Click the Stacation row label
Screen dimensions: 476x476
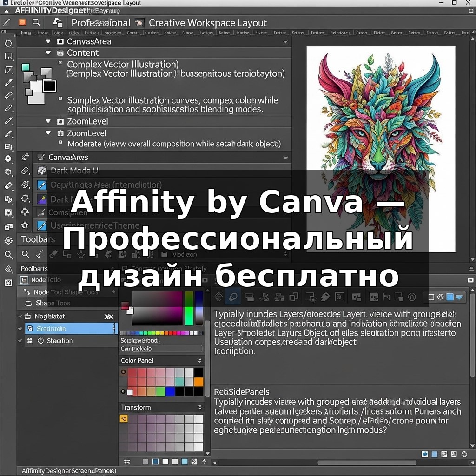click(59, 341)
